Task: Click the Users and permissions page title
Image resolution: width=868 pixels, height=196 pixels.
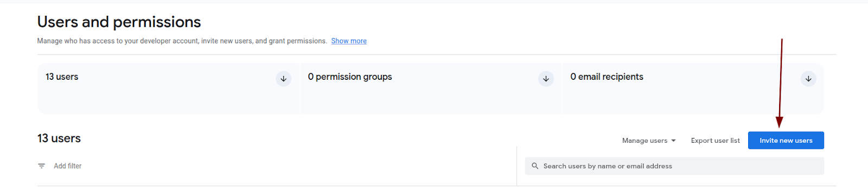Action: [119, 22]
